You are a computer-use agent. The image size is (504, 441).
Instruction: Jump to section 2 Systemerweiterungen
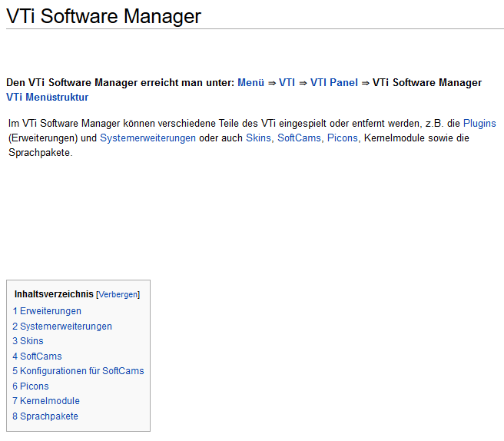62,327
